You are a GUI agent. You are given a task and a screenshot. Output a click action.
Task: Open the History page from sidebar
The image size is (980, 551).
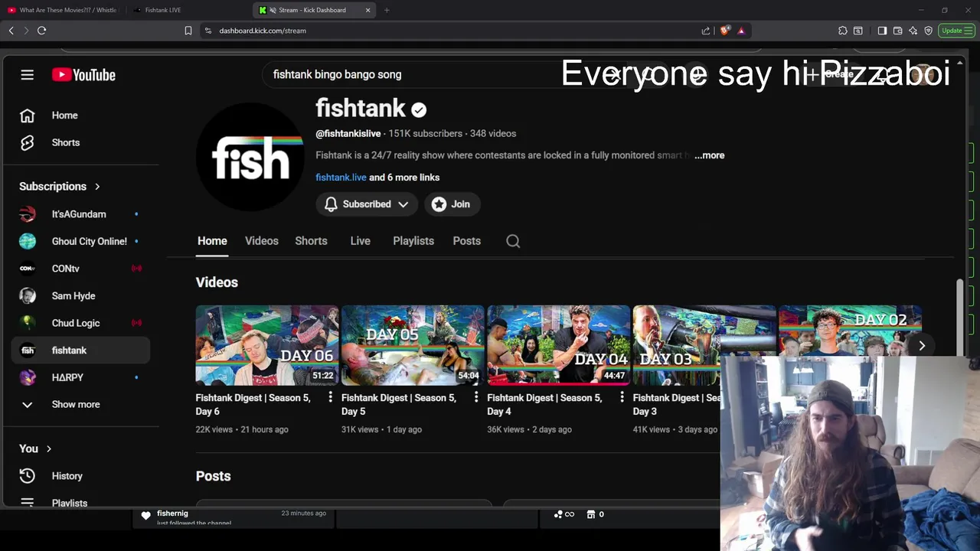click(x=81, y=476)
